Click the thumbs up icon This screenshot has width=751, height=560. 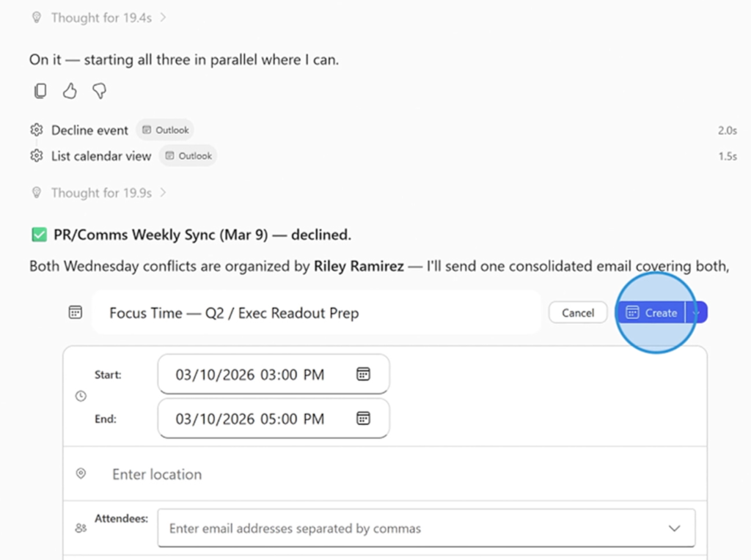coord(70,91)
